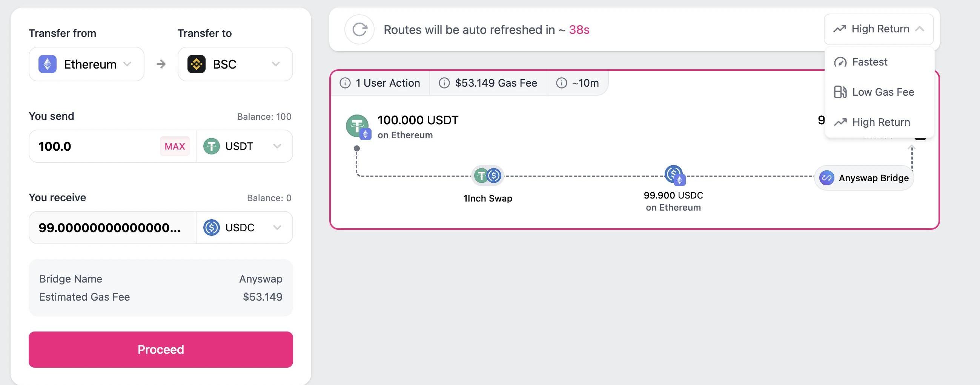Screen dimensions: 980x385
Task: Open the BSC destination chain dropdown
Action: pyautogui.click(x=235, y=64)
